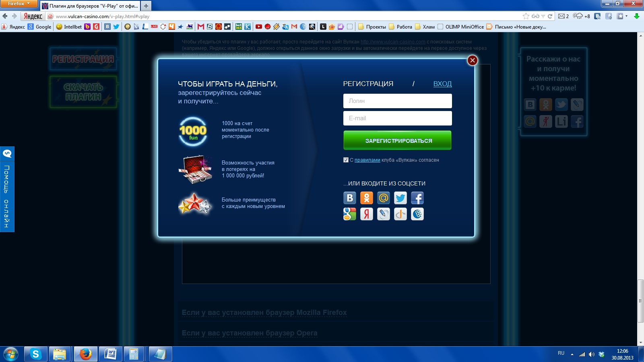
Task: Click the E-mail input field
Action: point(398,118)
